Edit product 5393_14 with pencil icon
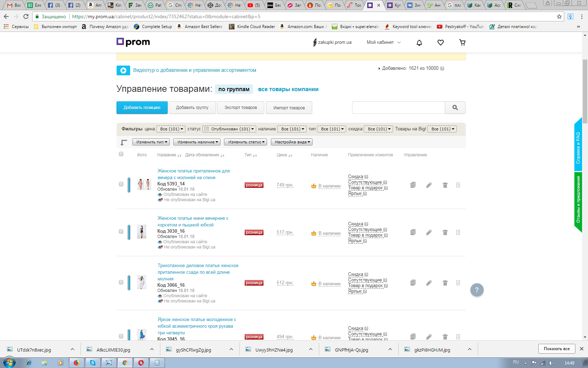The image size is (588, 368). tap(429, 185)
